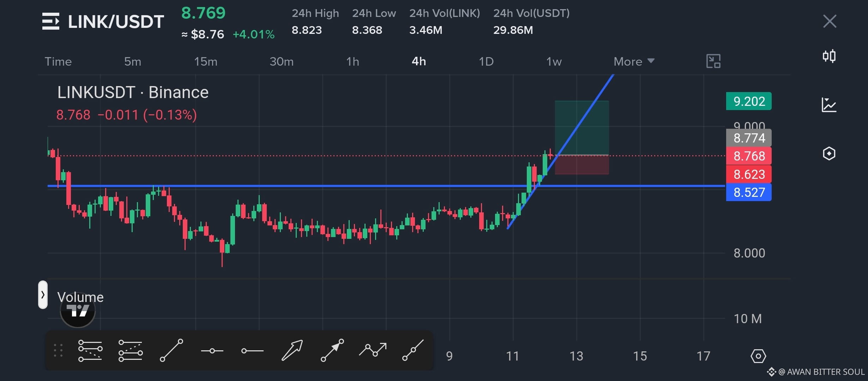The image size is (868, 381).
Task: Tap the 24h Vol(USDT) value 29.86M
Action: (x=513, y=30)
